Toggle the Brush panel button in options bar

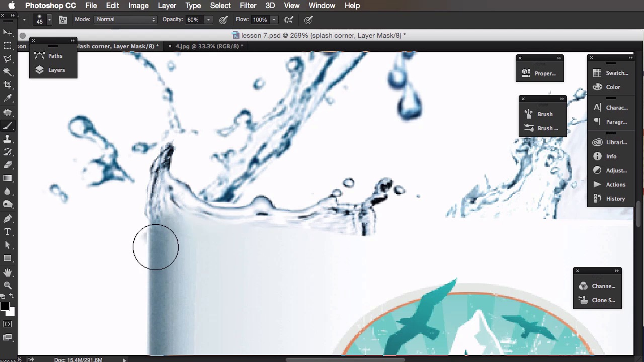(x=63, y=20)
